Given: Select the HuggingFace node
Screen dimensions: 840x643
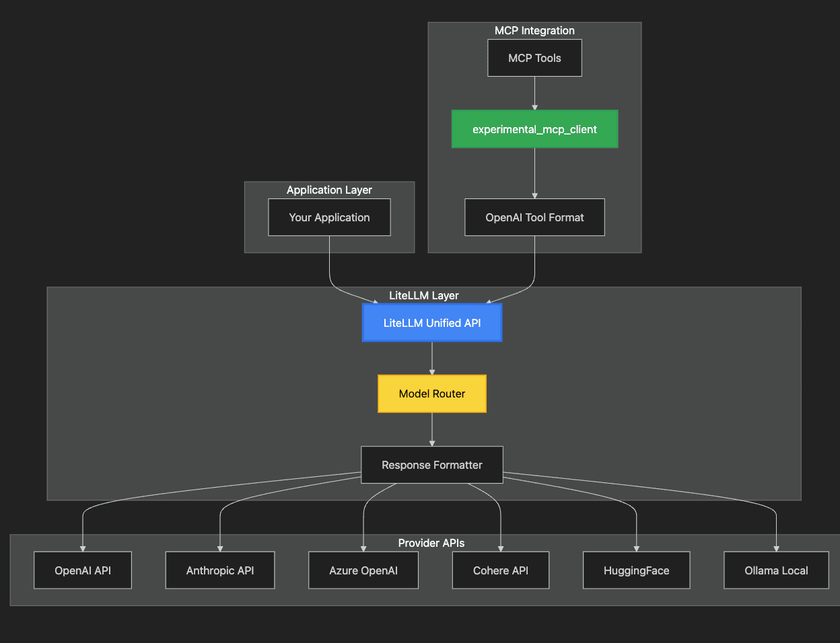Looking at the screenshot, I should [637, 570].
